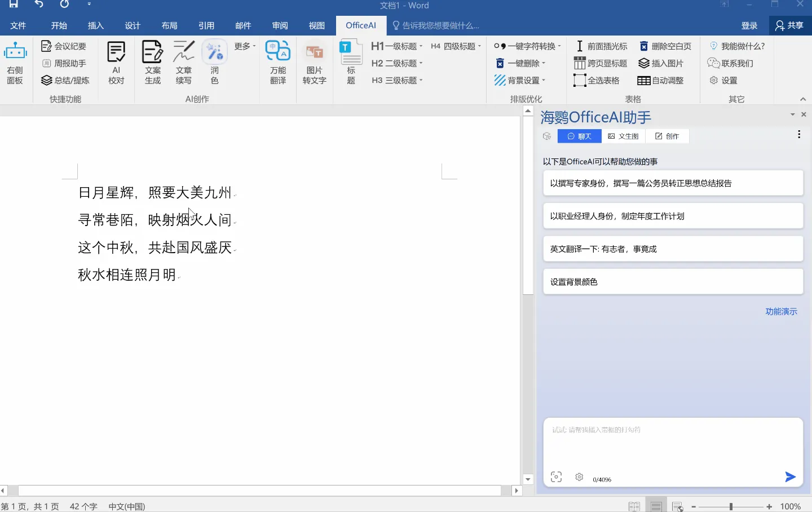Click the screenshot capture icon in chat box
This screenshot has height=512, width=812.
tap(556, 476)
